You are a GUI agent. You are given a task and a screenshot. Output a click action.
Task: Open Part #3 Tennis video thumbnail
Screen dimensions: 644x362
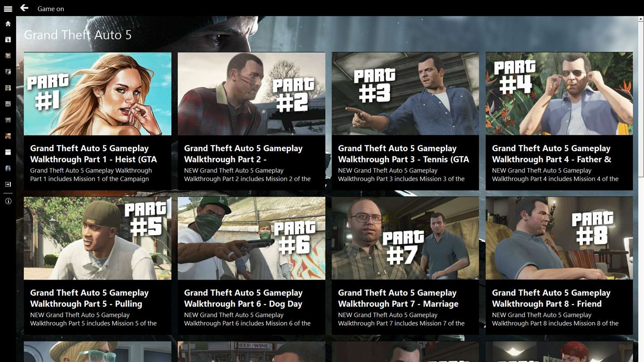tap(405, 94)
